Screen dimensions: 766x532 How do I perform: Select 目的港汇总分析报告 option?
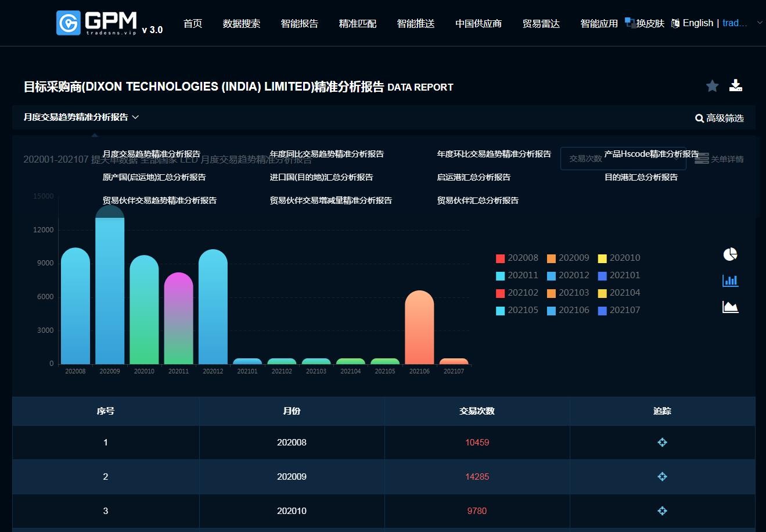tap(641, 177)
